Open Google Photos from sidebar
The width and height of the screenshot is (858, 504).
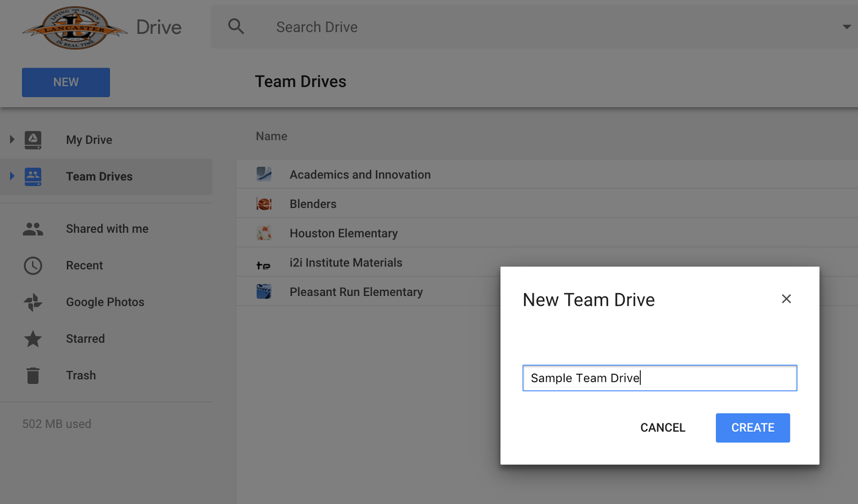pyautogui.click(x=105, y=302)
